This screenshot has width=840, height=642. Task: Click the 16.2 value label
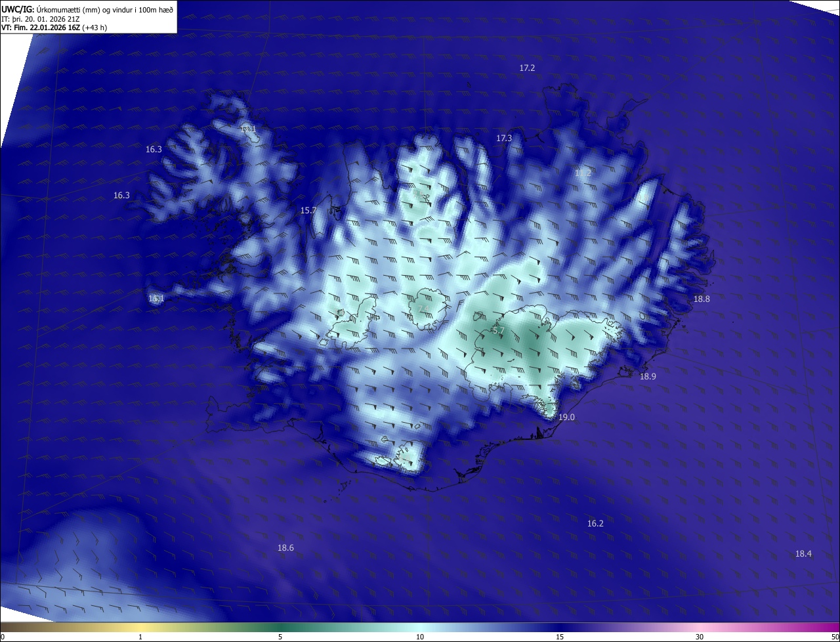595,524
